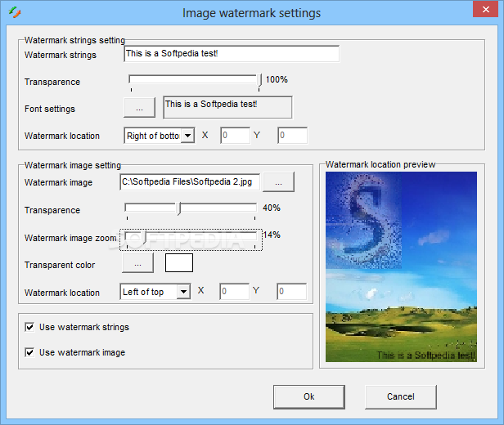Click the white transparent color swatch
504x425 pixels.
(179, 262)
